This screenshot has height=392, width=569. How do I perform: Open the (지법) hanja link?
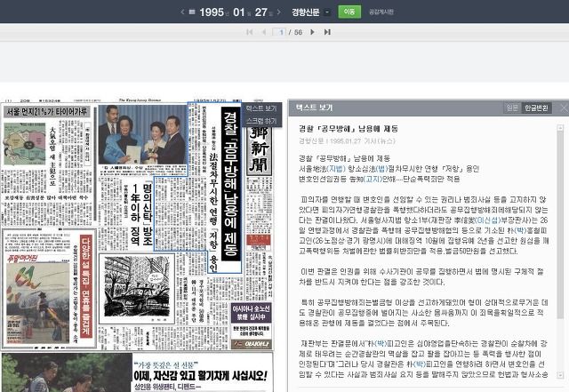coord(336,169)
